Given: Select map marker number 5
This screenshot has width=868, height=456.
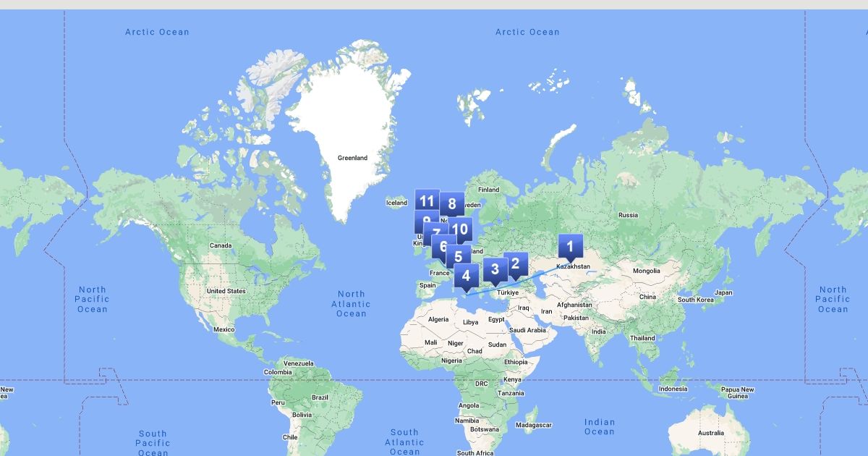Looking at the screenshot, I should 459,257.
